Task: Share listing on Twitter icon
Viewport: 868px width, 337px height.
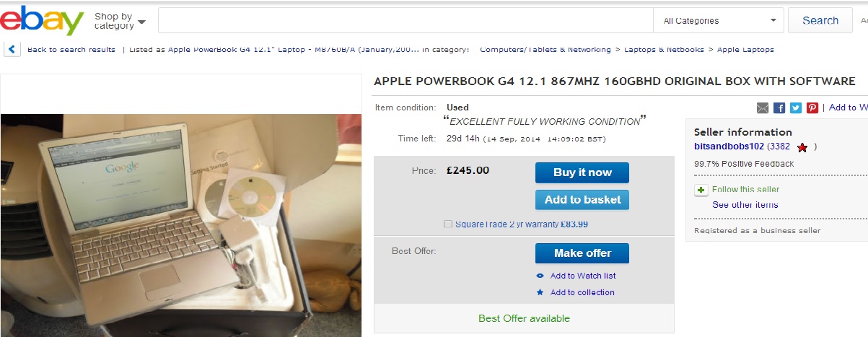Action: coord(796,108)
